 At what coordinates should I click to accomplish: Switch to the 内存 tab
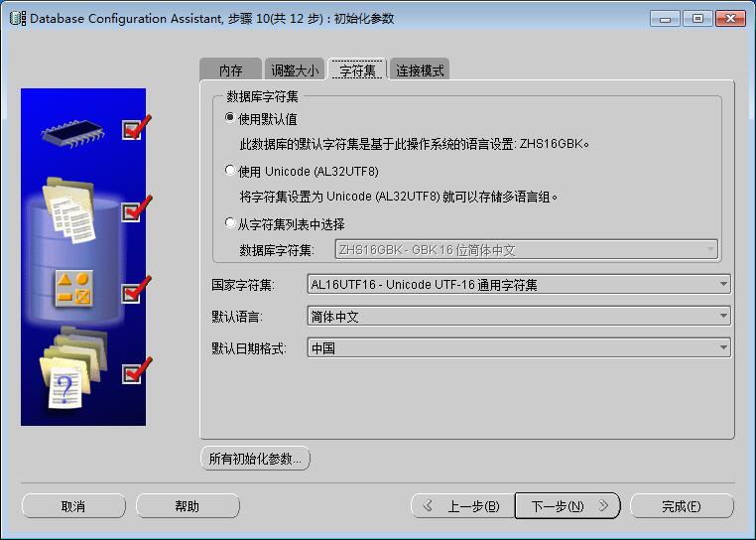coord(230,69)
